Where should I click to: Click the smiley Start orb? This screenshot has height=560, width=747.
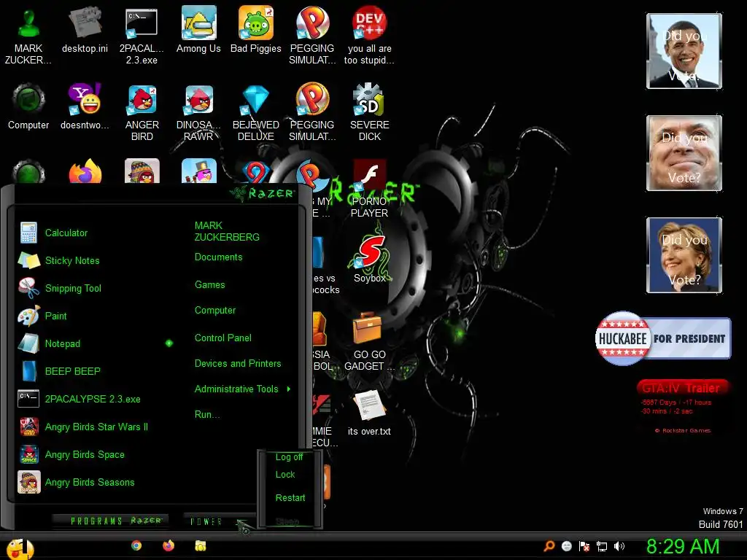[20, 548]
